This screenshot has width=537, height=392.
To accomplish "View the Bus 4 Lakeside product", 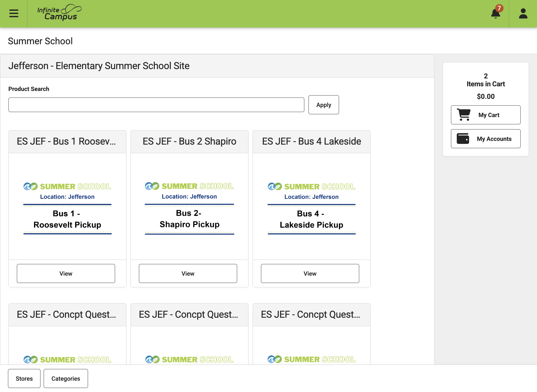I will [310, 273].
